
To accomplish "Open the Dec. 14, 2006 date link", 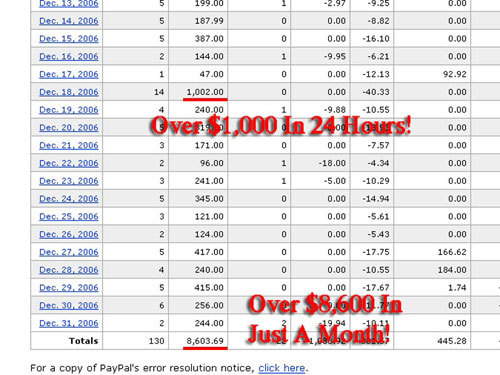I will click(69, 21).
